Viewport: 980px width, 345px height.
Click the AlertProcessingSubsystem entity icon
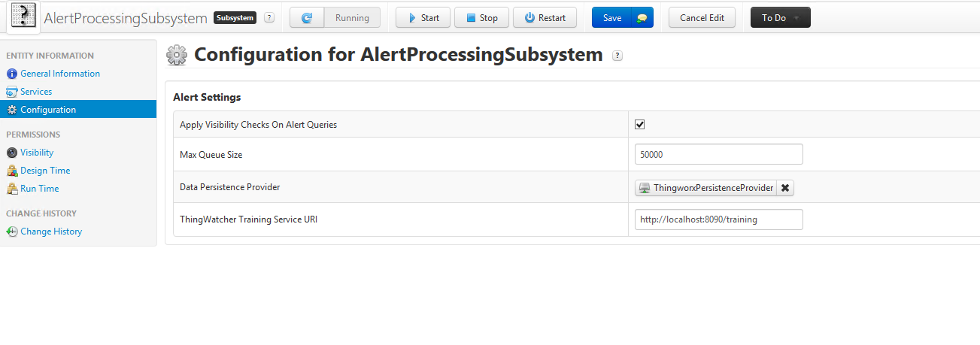(x=23, y=17)
